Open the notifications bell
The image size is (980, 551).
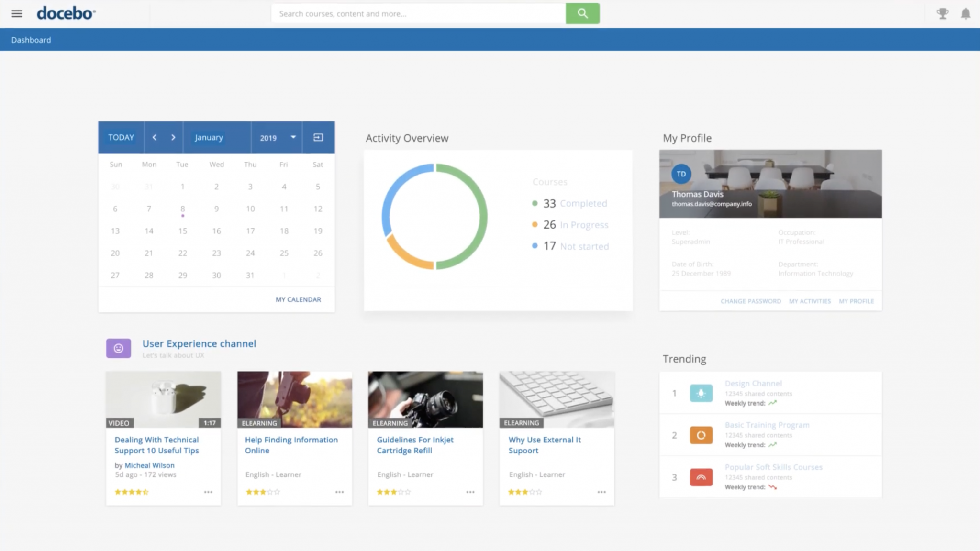pyautogui.click(x=966, y=13)
